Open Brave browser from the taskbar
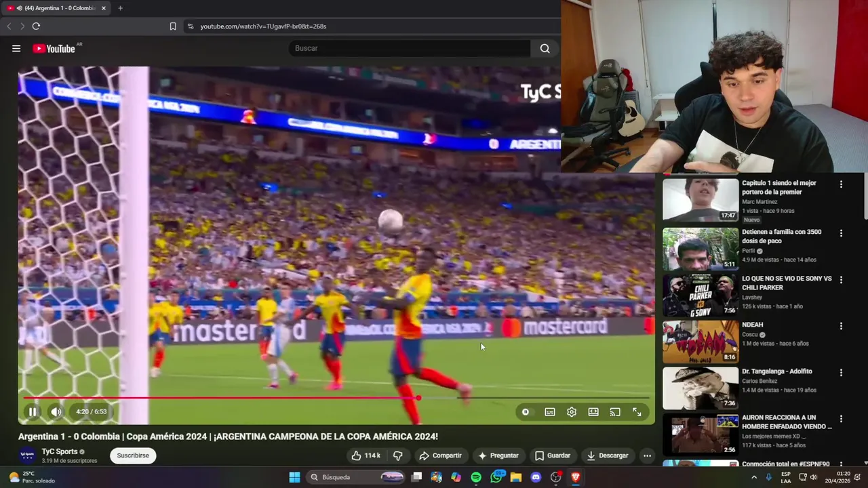This screenshot has height=488, width=868. 576,477
